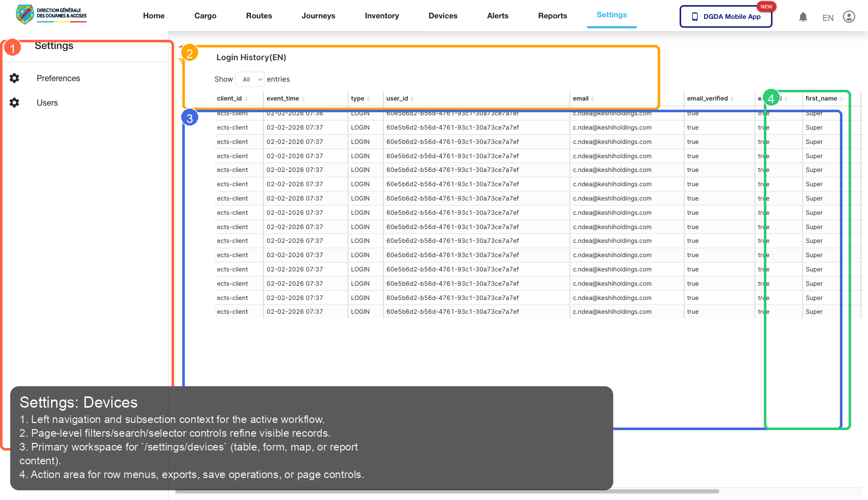The width and height of the screenshot is (868, 500).
Task: Click the DGDA Douanes logo
Action: (x=50, y=14)
